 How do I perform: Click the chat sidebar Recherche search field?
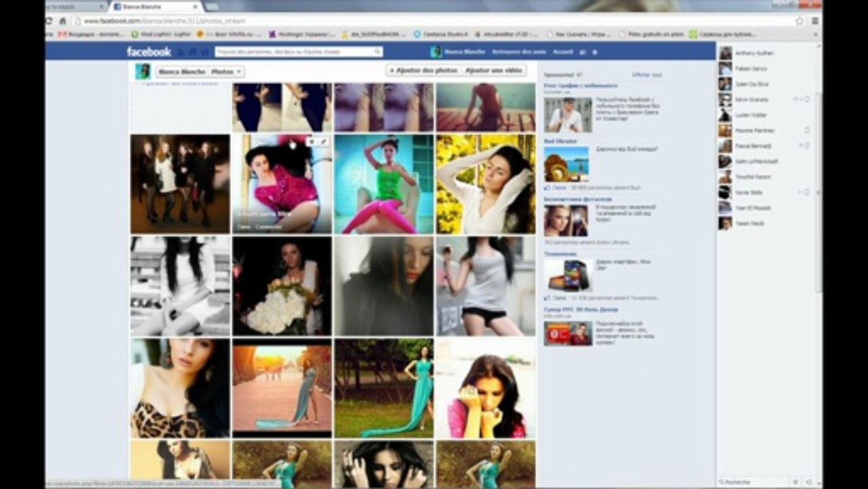[753, 482]
